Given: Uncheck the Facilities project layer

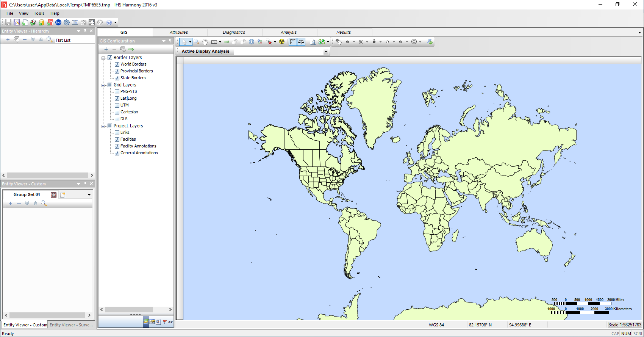Looking at the screenshot, I should point(117,140).
